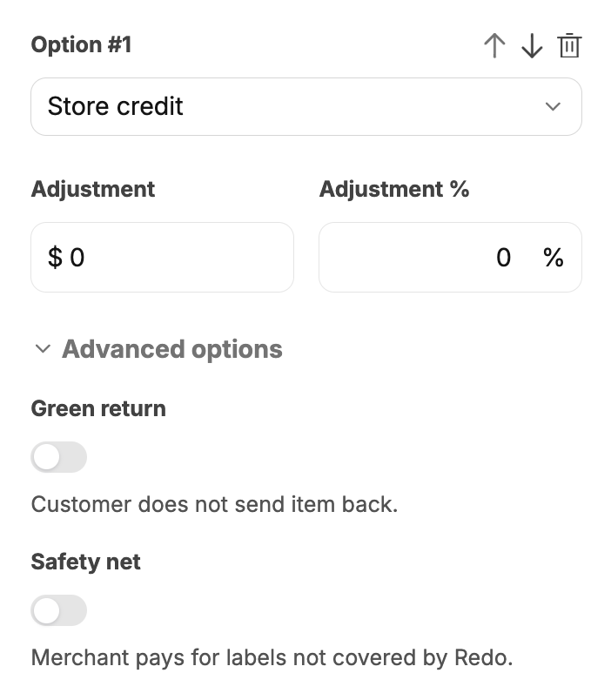Collapse the Advanced options section

[x=172, y=348]
